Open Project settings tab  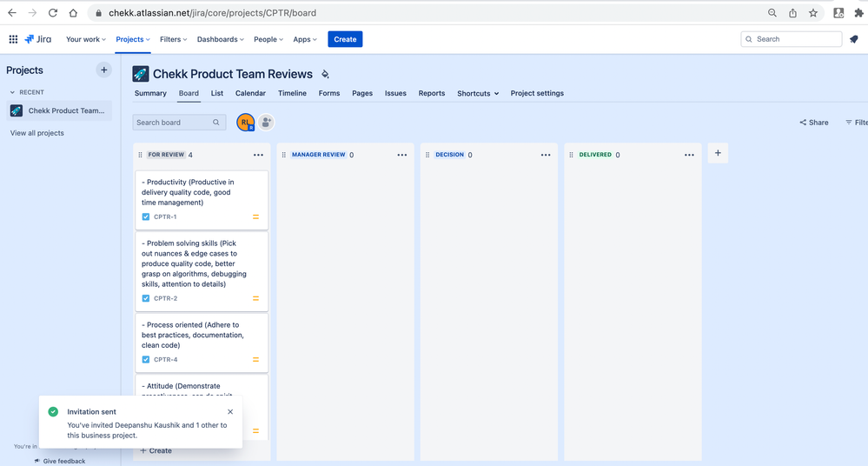(537, 94)
